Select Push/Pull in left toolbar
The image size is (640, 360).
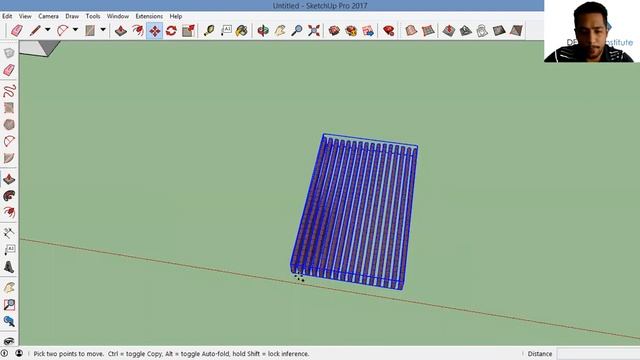(x=9, y=179)
